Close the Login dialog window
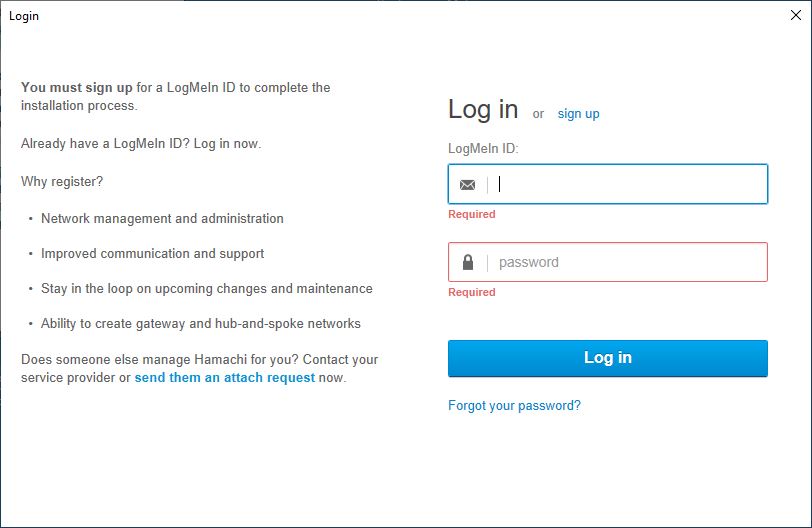 click(796, 15)
